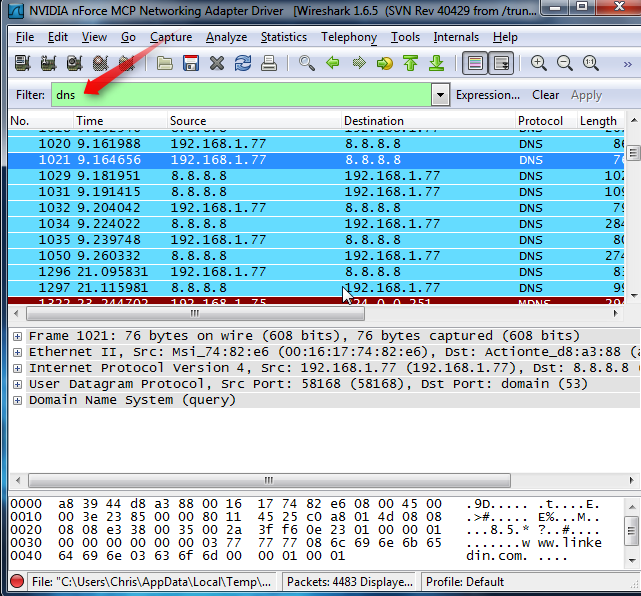641x596 pixels.
Task: Reset zoom to normal size
Action: [591, 63]
